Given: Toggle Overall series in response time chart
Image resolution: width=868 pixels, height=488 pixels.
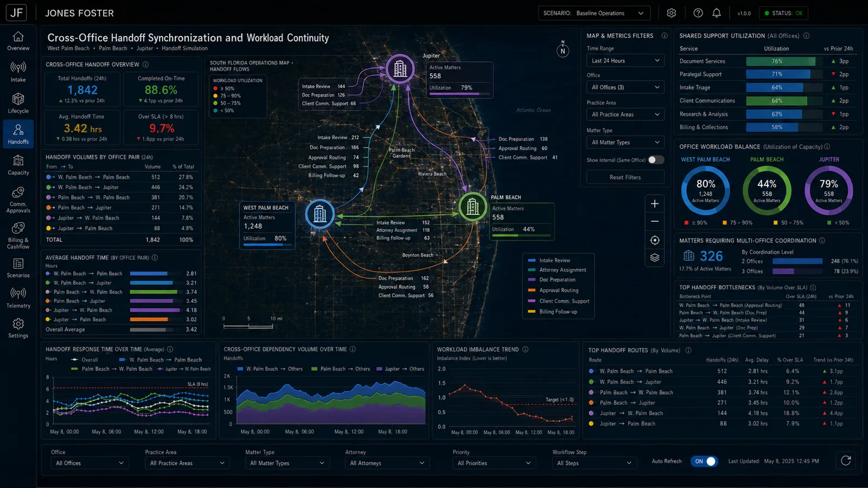Looking at the screenshot, I should click(x=85, y=360).
